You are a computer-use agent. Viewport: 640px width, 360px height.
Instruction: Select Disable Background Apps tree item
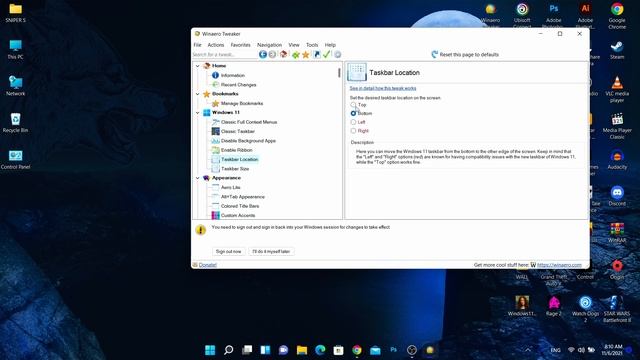tap(248, 141)
